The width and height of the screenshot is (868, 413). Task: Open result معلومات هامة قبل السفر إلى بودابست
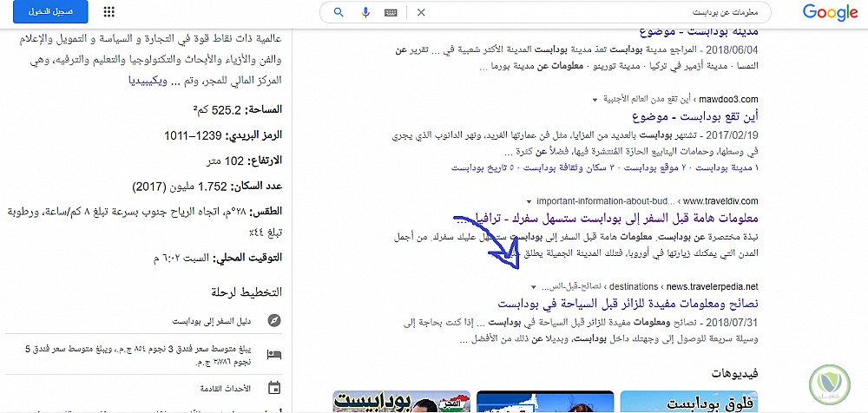click(x=609, y=217)
